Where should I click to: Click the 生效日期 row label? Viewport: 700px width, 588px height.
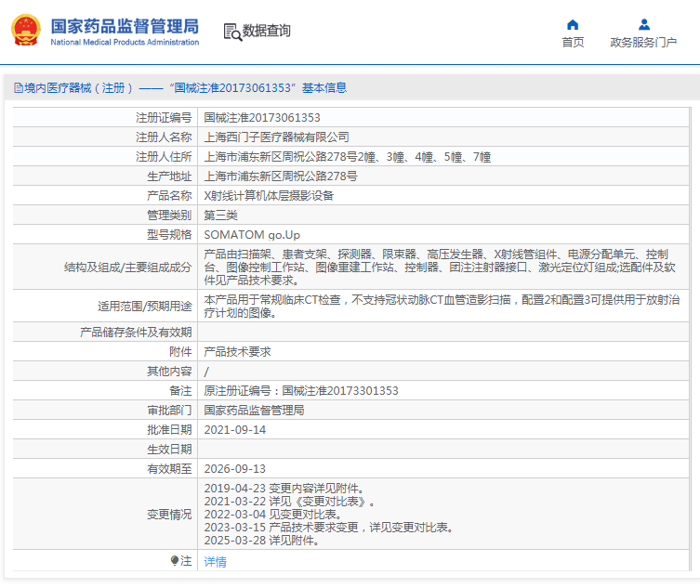[x=169, y=450]
